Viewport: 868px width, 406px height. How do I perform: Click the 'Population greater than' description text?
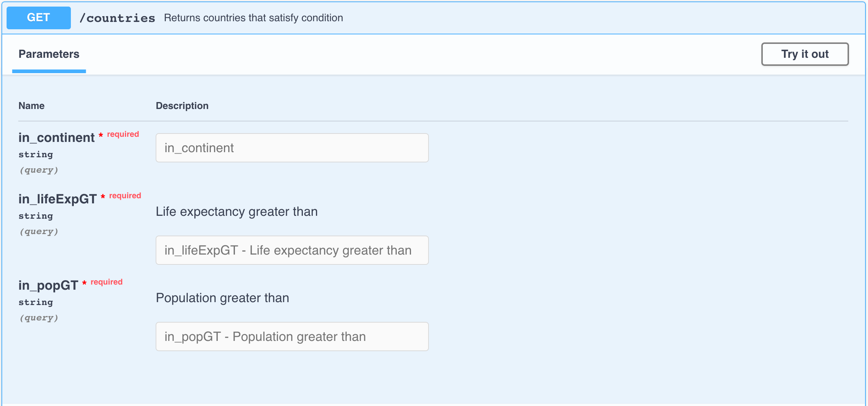click(x=222, y=298)
